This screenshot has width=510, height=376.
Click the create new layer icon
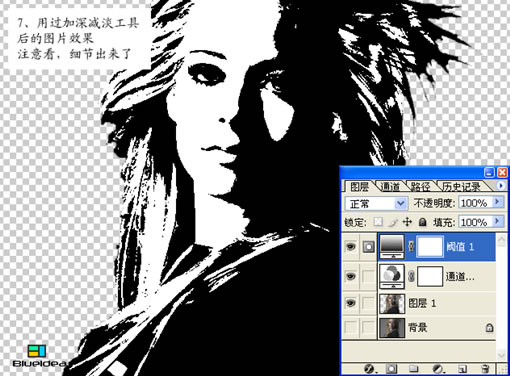coord(462,369)
